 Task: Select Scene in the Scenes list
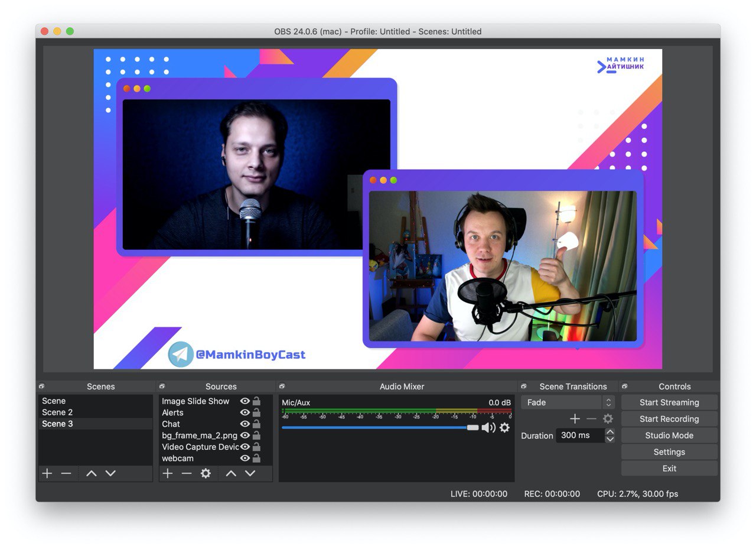(x=96, y=401)
